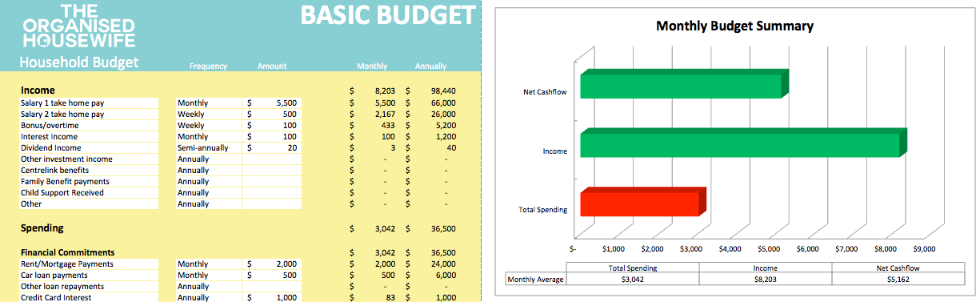Click the Amount column header

pos(272,66)
